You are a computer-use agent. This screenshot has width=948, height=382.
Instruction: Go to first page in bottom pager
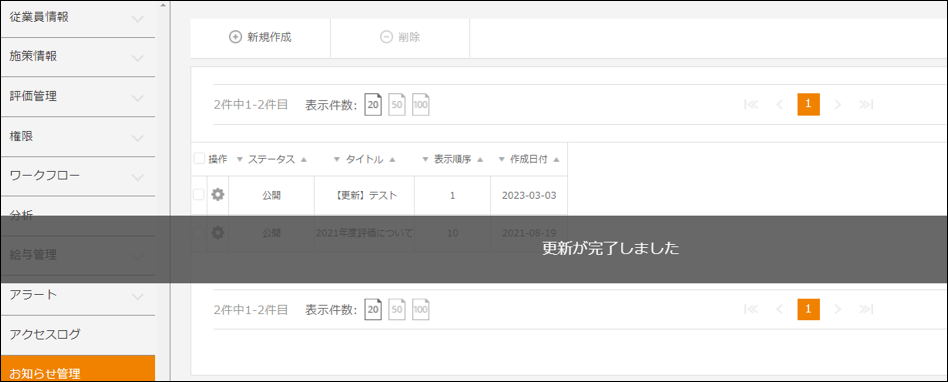coord(752,309)
